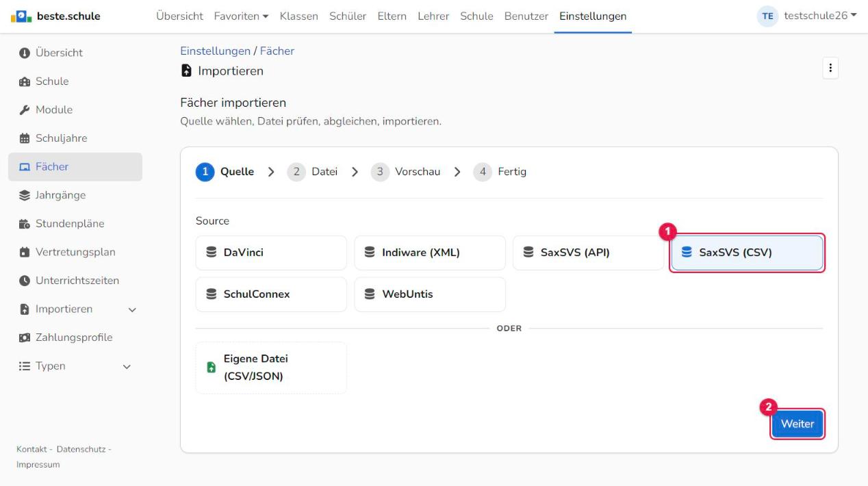
Task: Click the Importieren file icon in sidebar
Action: (x=25, y=309)
